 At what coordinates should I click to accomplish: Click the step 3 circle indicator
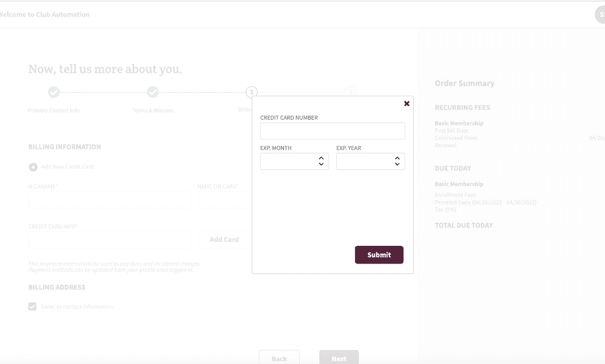tap(252, 92)
